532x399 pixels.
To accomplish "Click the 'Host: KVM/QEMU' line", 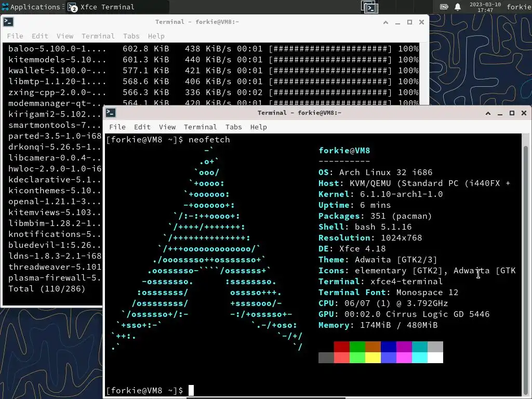I will (x=414, y=183).
